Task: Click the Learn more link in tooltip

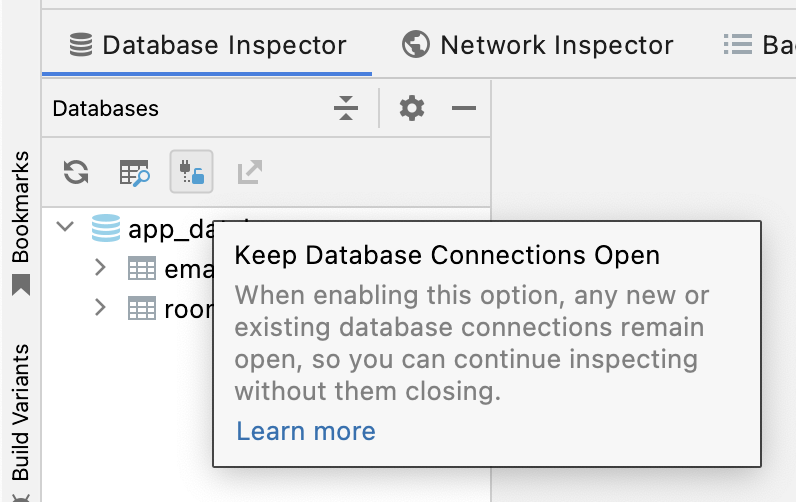Action: 306,431
